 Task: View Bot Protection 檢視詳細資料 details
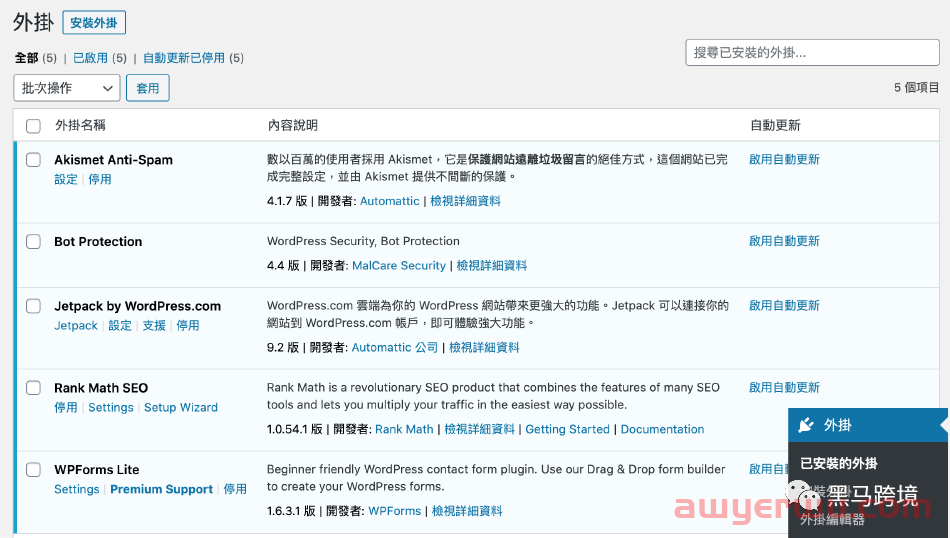click(x=491, y=265)
